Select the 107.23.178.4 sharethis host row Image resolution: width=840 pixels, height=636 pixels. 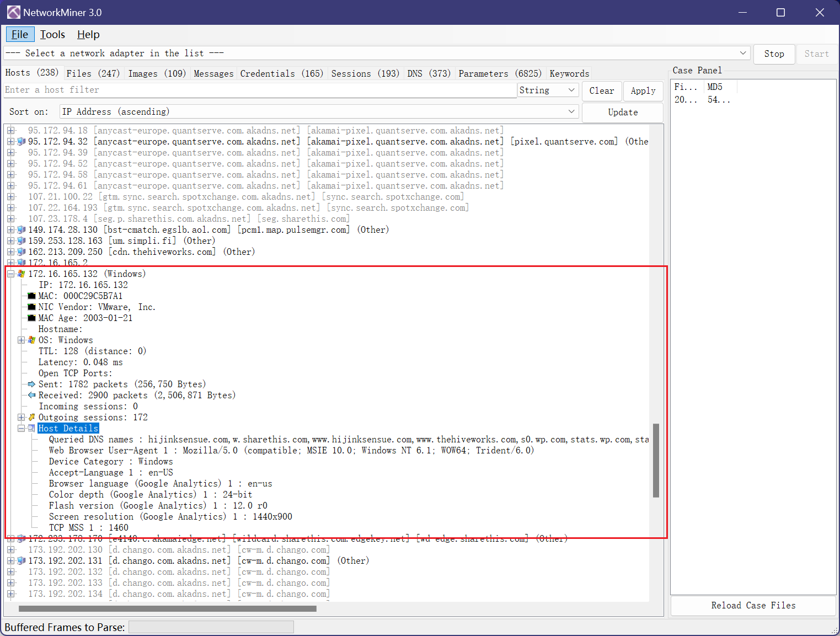(x=189, y=218)
